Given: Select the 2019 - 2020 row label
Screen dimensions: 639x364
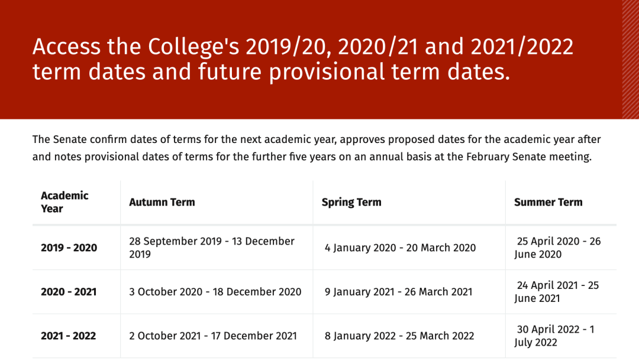Looking at the screenshot, I should tap(69, 248).
